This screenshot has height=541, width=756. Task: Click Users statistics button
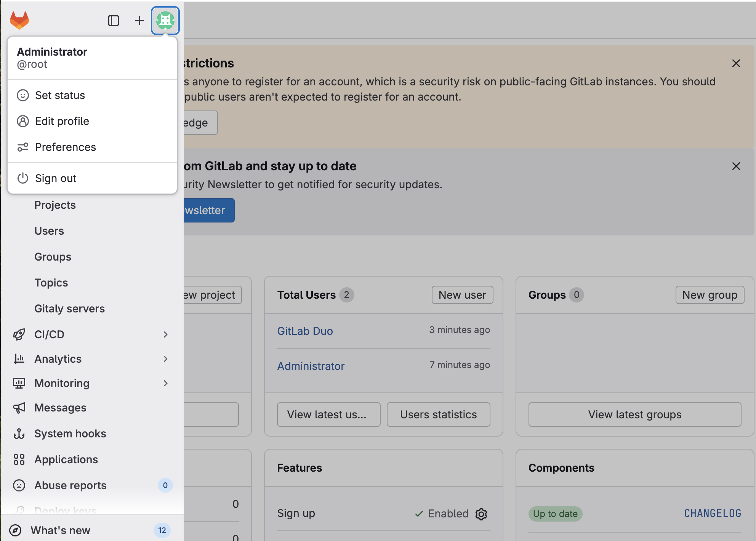(439, 415)
